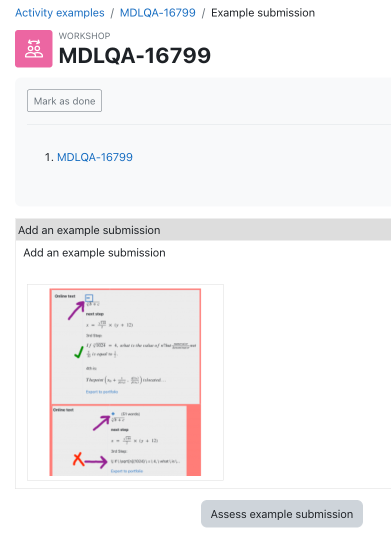Click the horizontal purple arrow beside the red X
The image size is (391, 552).
pos(96,461)
